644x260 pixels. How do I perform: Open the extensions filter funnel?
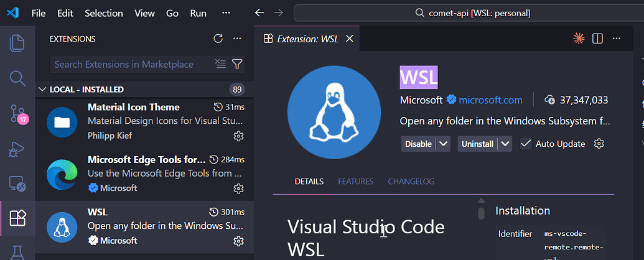point(237,63)
